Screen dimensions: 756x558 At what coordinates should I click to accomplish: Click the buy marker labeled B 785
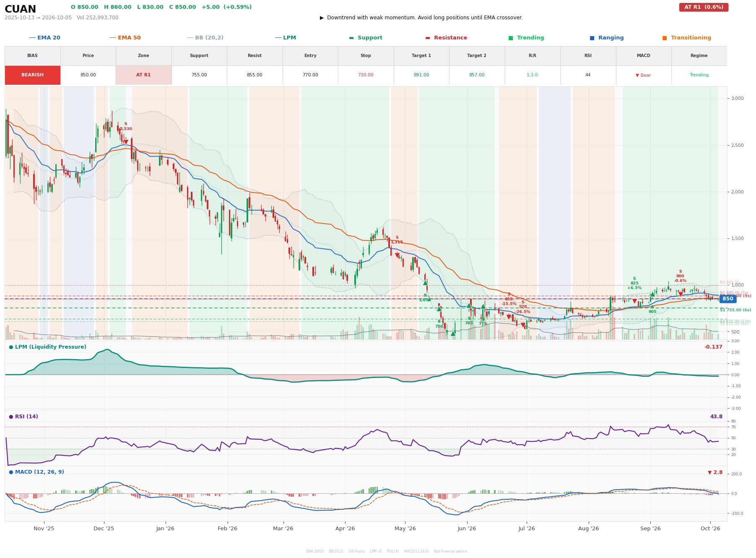469,306
